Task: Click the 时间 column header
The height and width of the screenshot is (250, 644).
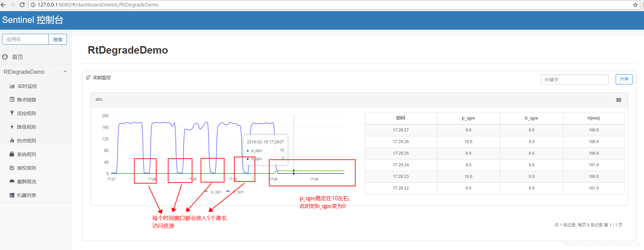Action: click(401, 118)
